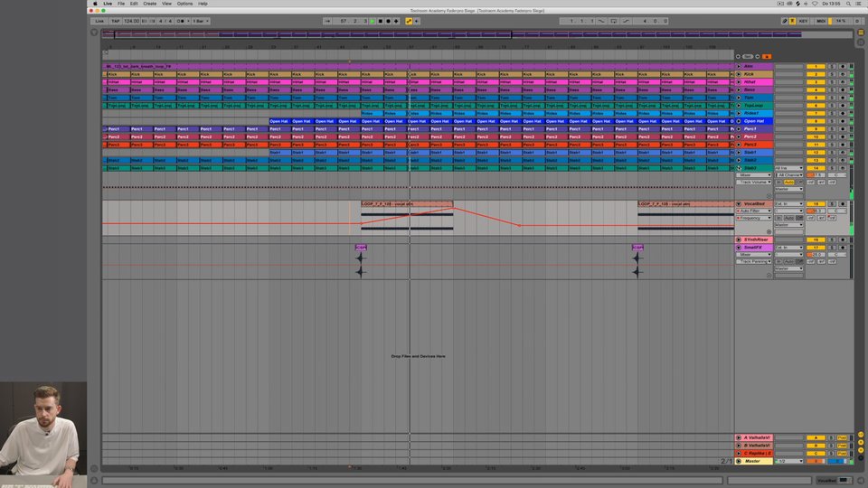The width and height of the screenshot is (868, 488).
Task: Open the Edit menu
Action: tap(134, 4)
